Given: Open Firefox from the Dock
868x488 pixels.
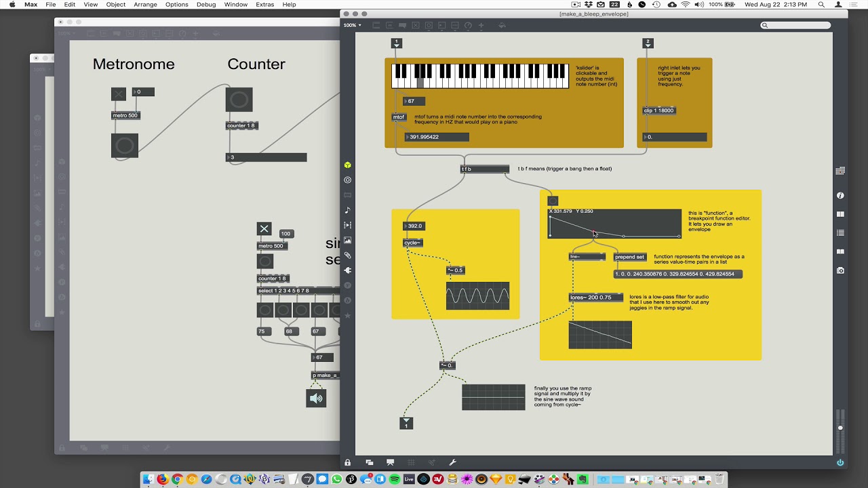Looking at the screenshot, I should point(162,479).
